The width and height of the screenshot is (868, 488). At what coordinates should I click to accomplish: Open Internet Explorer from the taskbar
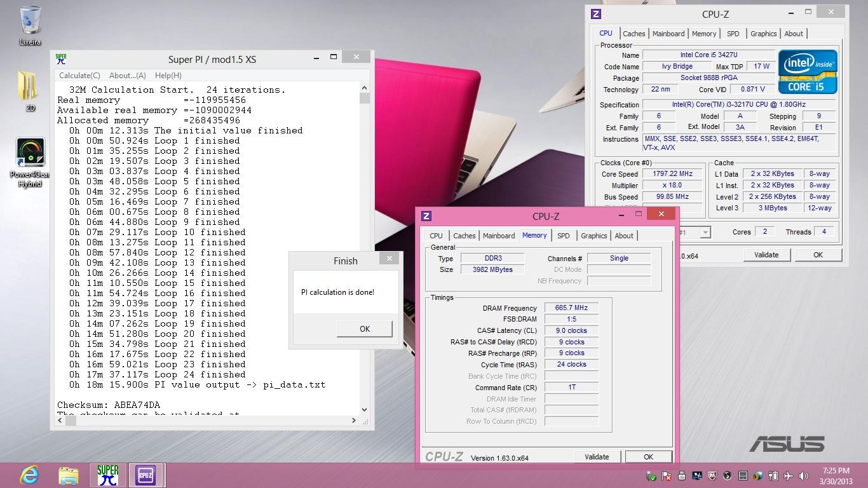(x=29, y=475)
